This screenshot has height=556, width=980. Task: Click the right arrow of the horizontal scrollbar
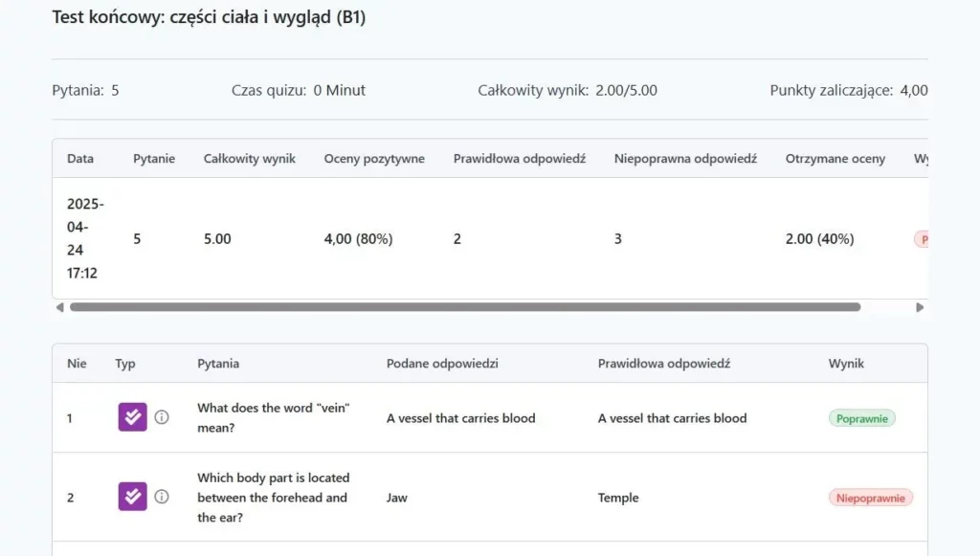click(x=920, y=307)
